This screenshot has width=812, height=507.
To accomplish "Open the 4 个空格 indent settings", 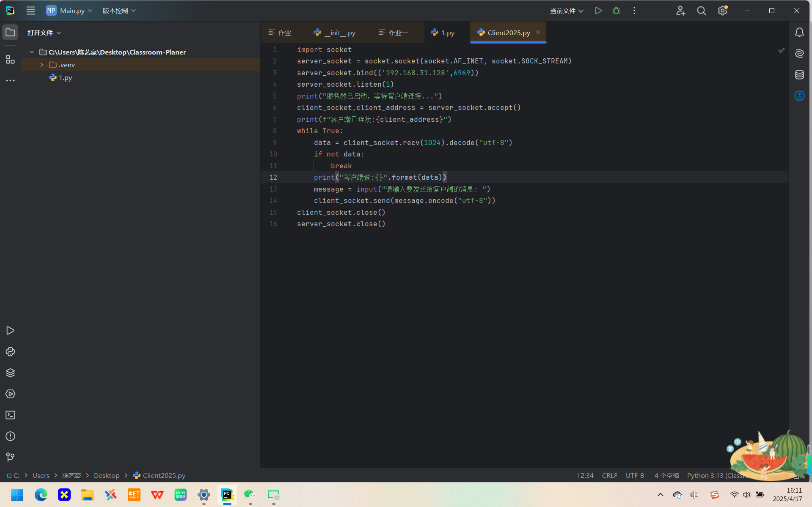I will 666,475.
